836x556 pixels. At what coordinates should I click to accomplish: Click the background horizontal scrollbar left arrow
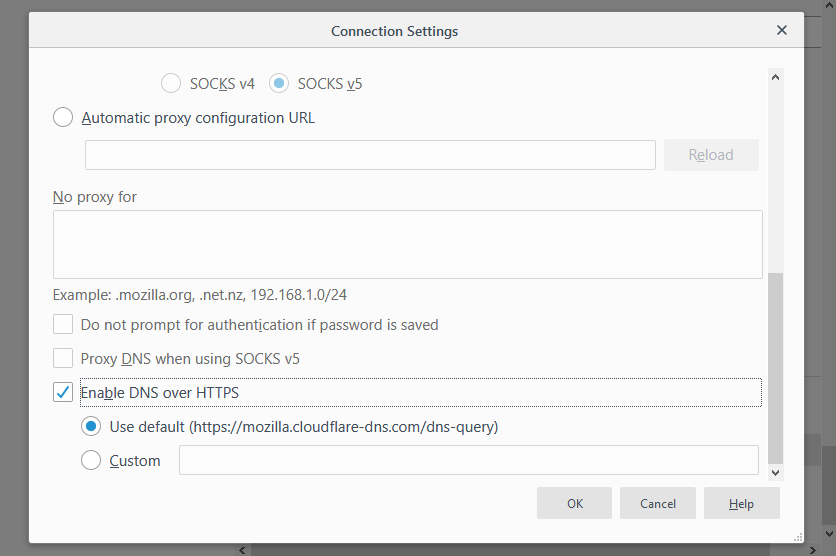pyautogui.click(x=241, y=550)
